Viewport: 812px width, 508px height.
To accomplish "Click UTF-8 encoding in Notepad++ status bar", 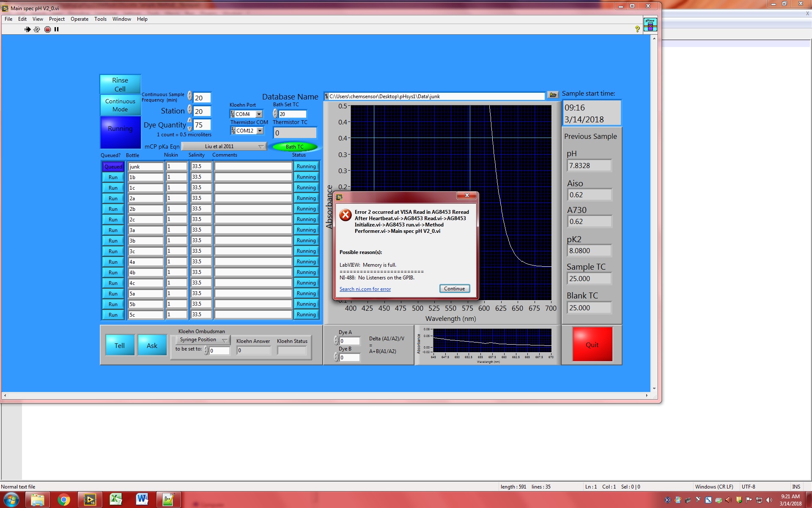I will tap(748, 487).
